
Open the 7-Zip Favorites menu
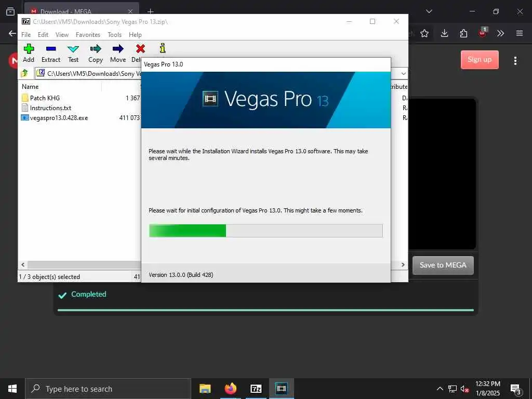pos(88,35)
